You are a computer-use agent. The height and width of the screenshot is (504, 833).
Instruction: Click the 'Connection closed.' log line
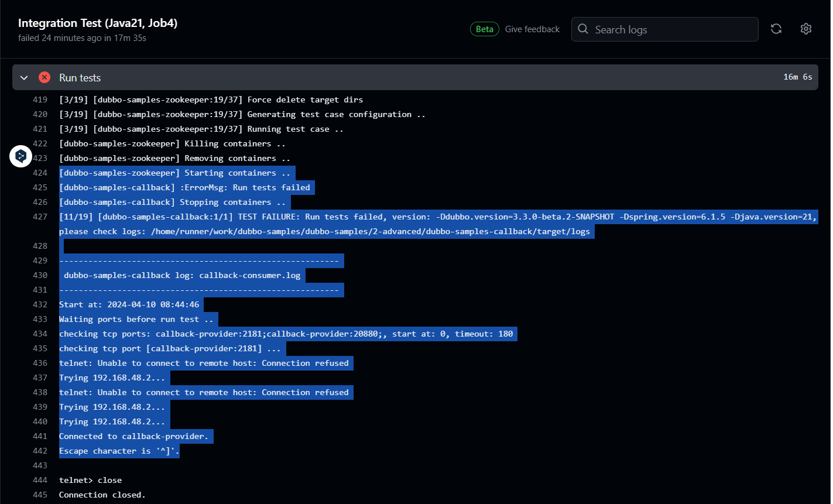[102, 495]
